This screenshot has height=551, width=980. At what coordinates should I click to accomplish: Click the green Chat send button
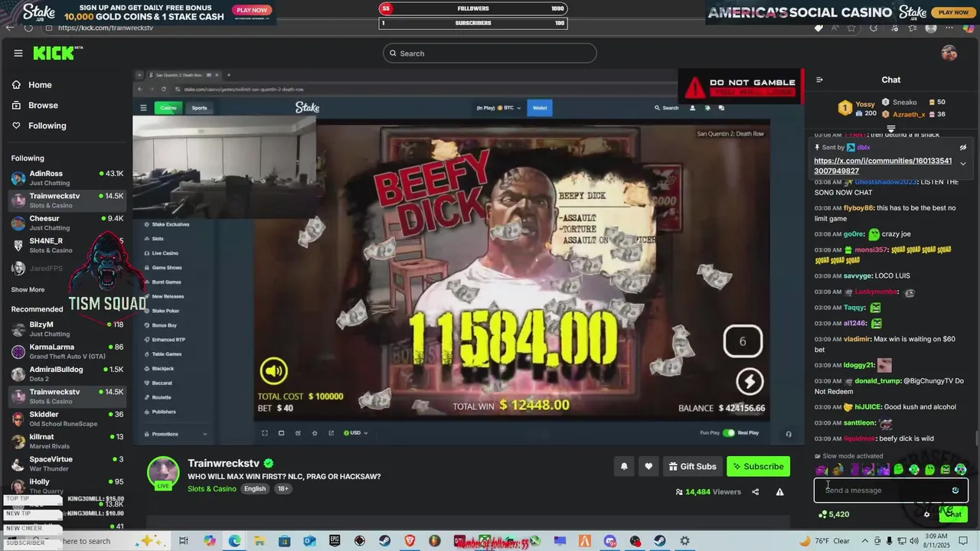(953, 514)
